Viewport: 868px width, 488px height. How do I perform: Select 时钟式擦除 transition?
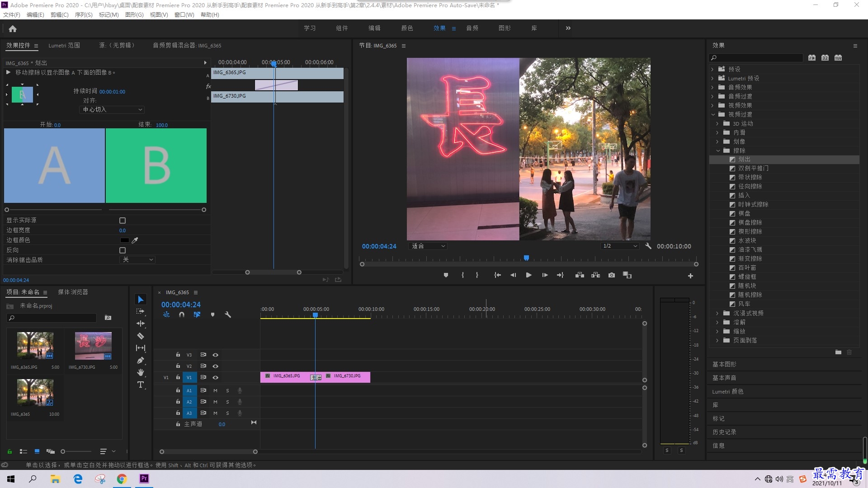pos(753,205)
